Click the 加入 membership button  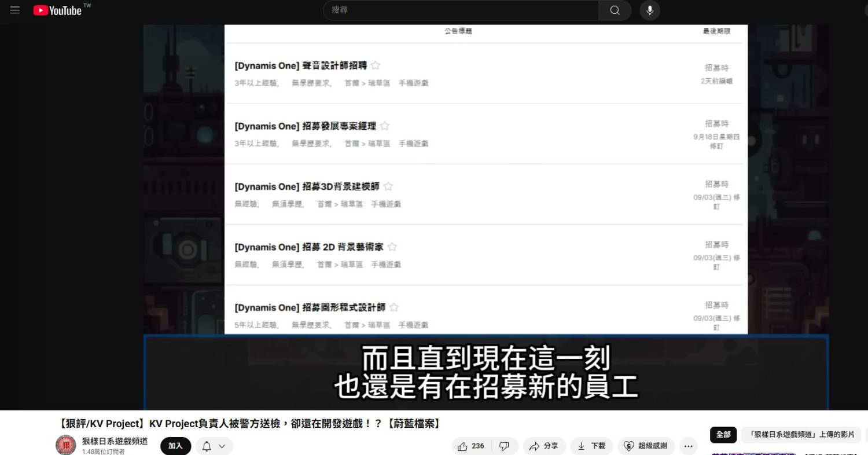(x=175, y=446)
